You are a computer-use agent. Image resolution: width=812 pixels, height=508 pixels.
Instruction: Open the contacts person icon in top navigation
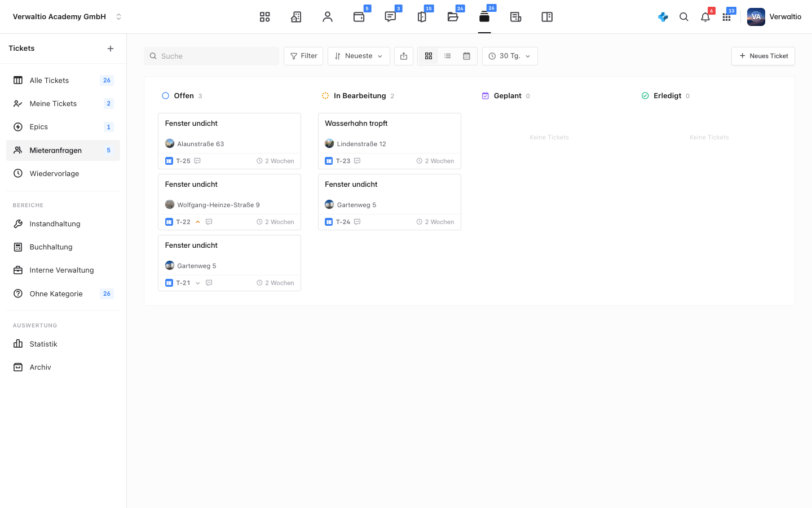(x=328, y=17)
